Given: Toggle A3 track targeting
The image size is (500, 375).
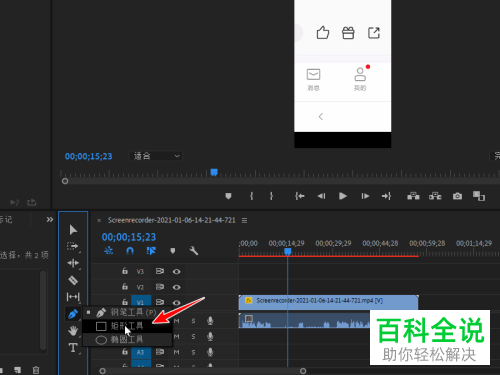Looking at the screenshot, I should pyautogui.click(x=141, y=352).
